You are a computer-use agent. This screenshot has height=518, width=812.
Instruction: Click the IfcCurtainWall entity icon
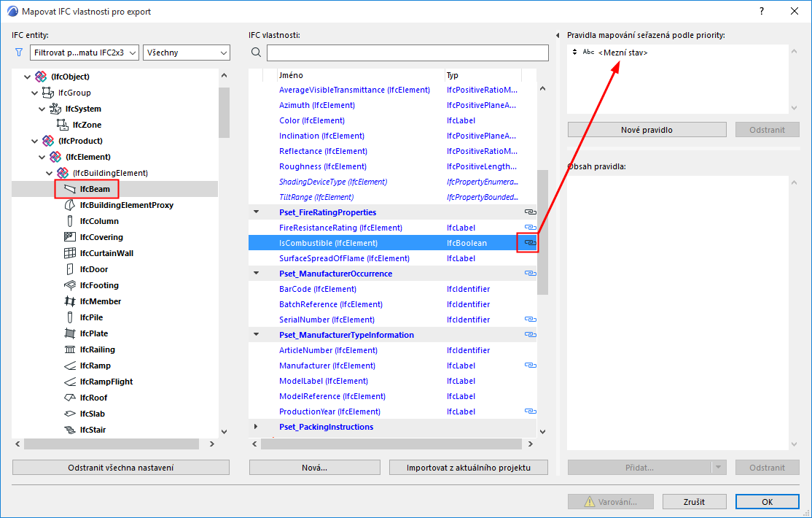70,253
